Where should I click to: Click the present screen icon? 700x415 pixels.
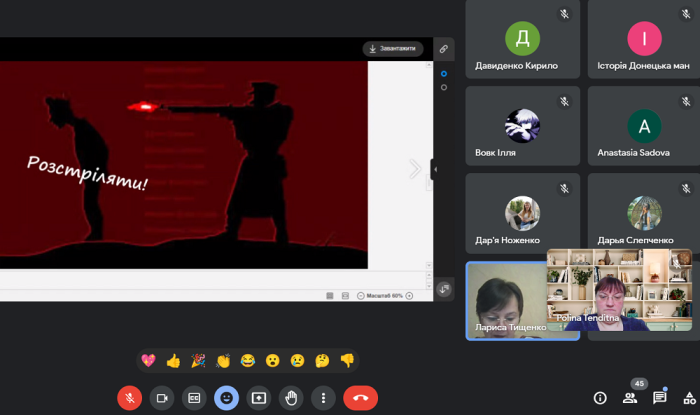pyautogui.click(x=259, y=397)
